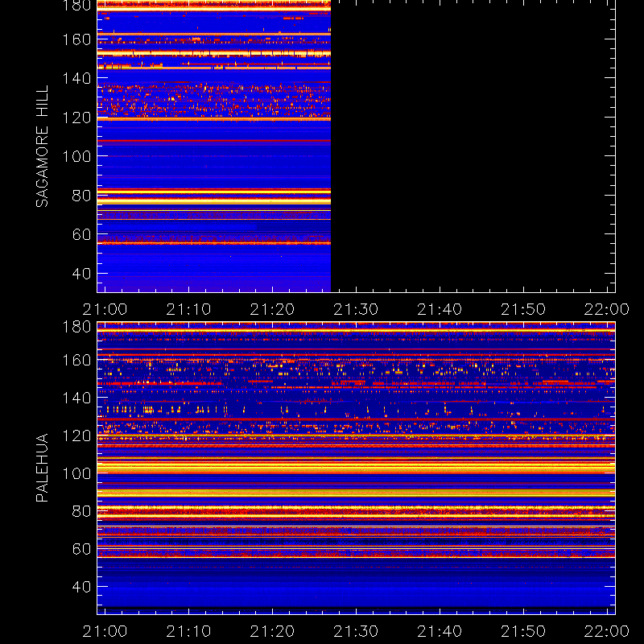Click the 60 tick label on Sagamore Hill axis
Screen dimensions: 644x644
[81, 234]
